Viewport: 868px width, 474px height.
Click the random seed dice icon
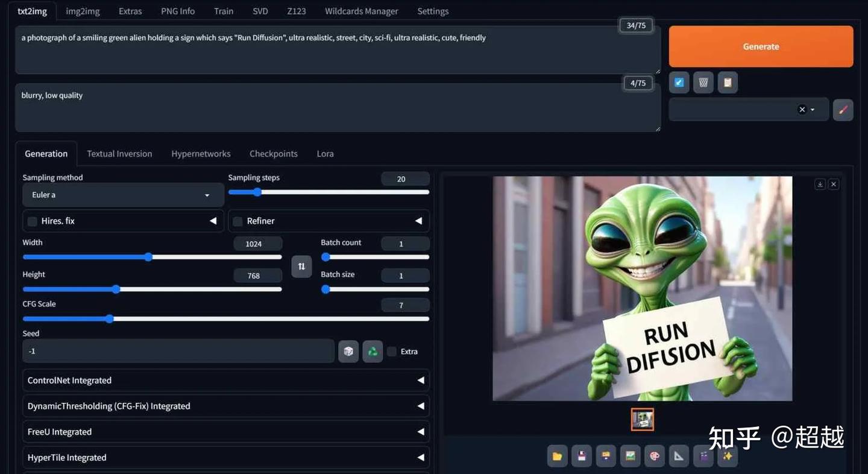(x=348, y=351)
